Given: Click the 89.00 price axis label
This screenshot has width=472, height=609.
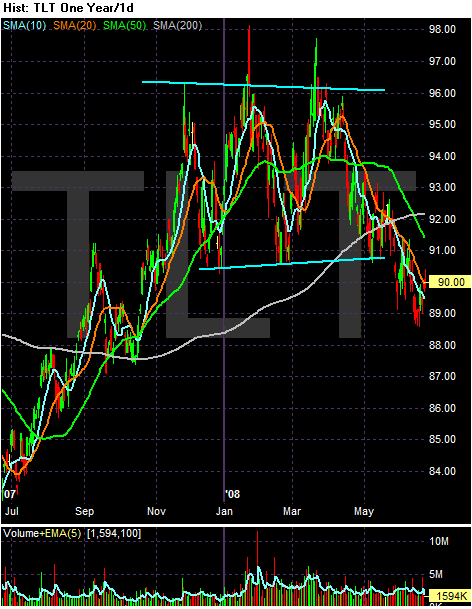Looking at the screenshot, I should [442, 313].
